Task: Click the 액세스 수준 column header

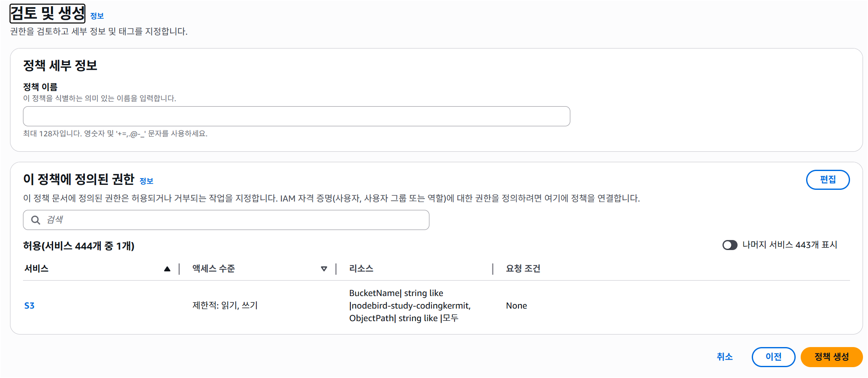Action: pos(214,268)
